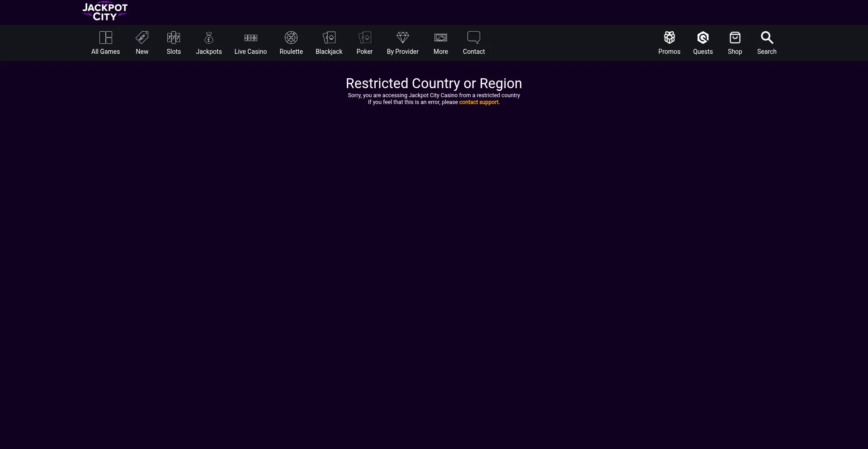Click the 'Sorry, you are accessing' message

pos(434,95)
